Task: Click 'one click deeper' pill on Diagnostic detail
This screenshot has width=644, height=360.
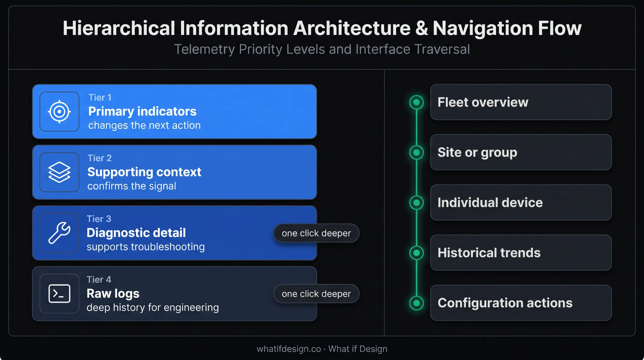Action: tap(316, 233)
